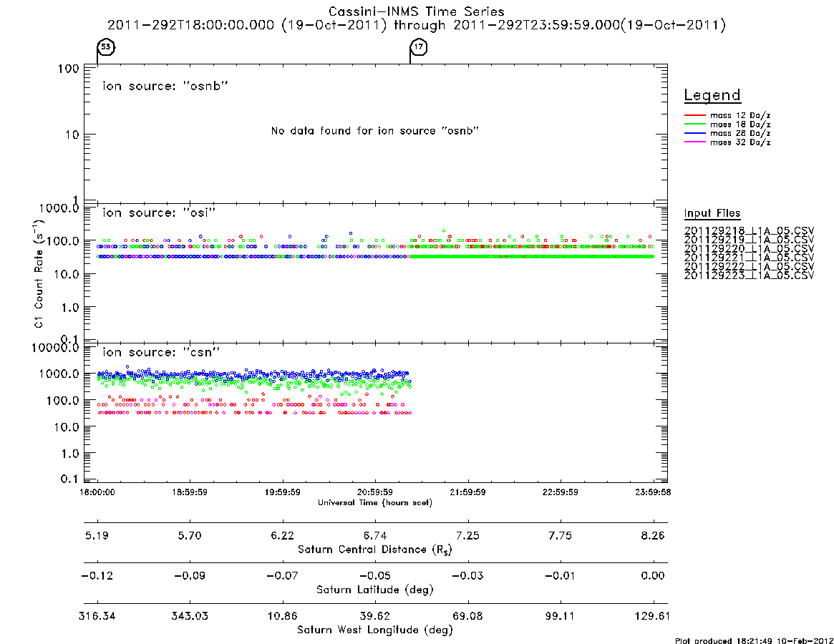Viewport: 834px width, 644px height.
Task: Open input file 201129218_L1A_05.CSV
Action: pyautogui.click(x=749, y=231)
